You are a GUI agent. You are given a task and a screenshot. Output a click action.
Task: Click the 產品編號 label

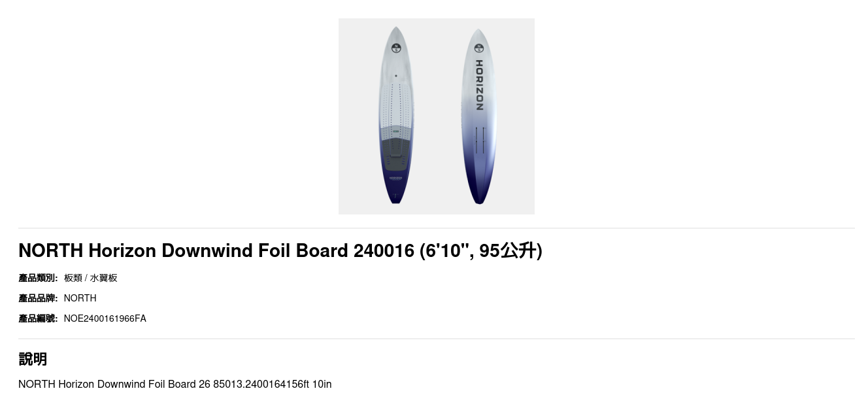pos(38,318)
